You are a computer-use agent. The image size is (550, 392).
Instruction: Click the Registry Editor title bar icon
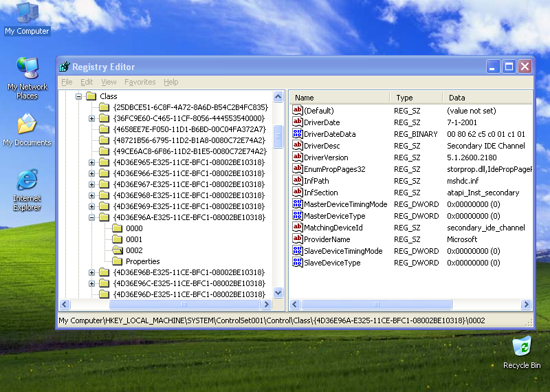(x=65, y=66)
